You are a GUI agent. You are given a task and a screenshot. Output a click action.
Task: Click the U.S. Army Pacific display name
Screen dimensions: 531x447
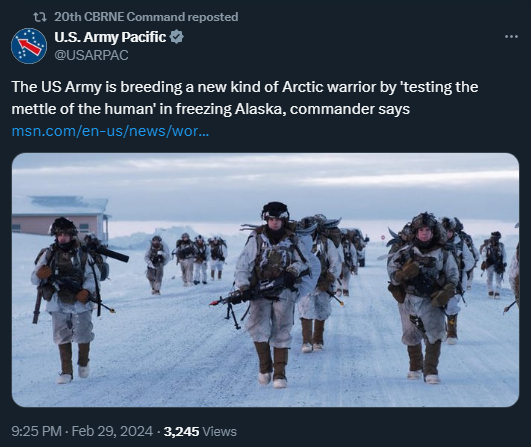[x=110, y=37]
